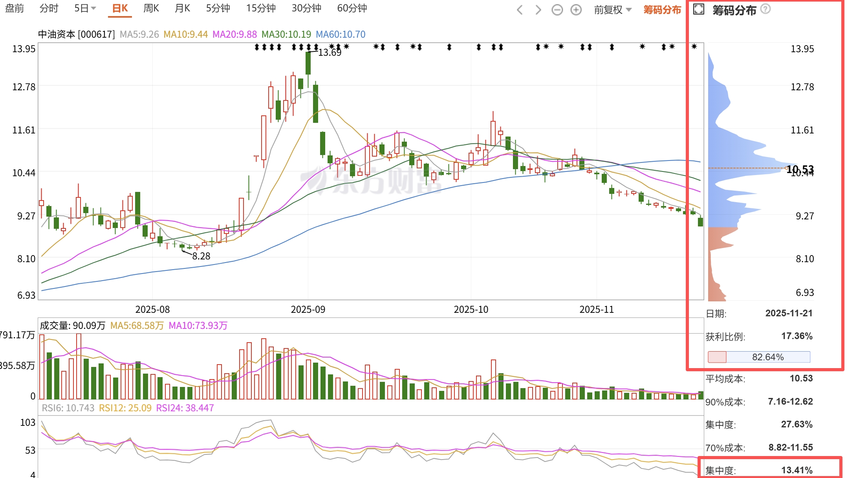
Task: Switch to the 周K tab
Action: click(x=151, y=8)
